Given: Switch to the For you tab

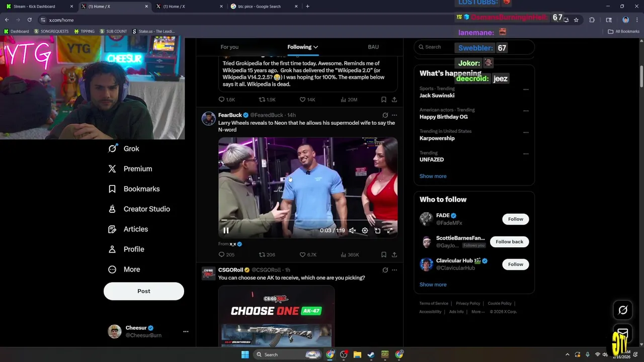Looking at the screenshot, I should [229, 47].
